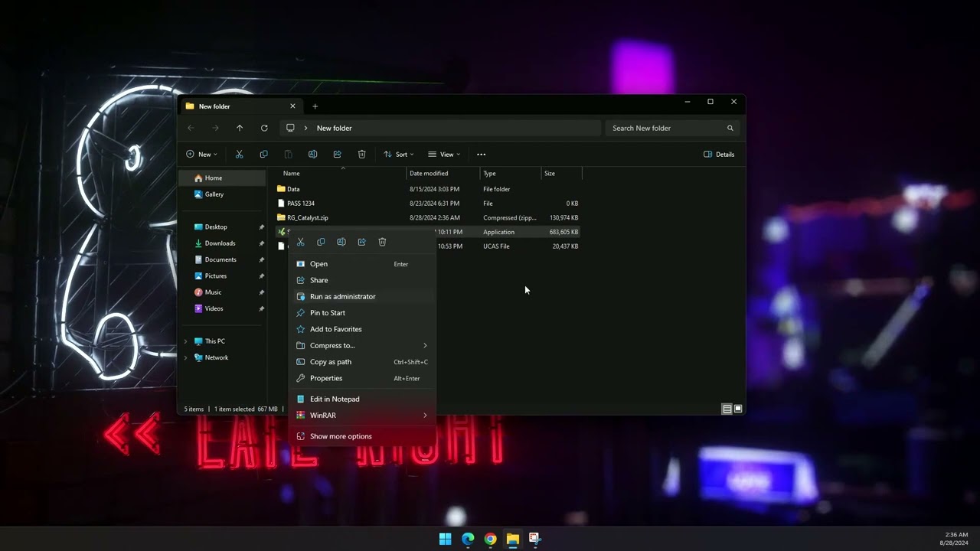
Task: Go up one folder level
Action: click(x=240, y=128)
